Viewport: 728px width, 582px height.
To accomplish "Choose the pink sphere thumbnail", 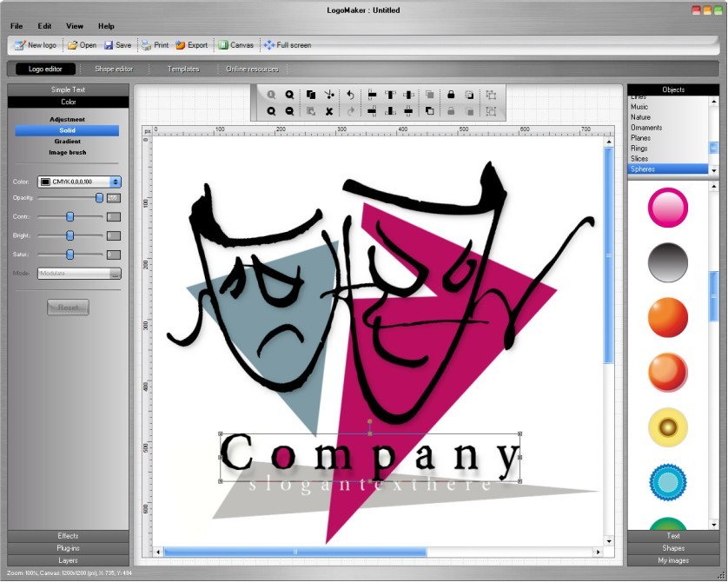I will 668,208.
